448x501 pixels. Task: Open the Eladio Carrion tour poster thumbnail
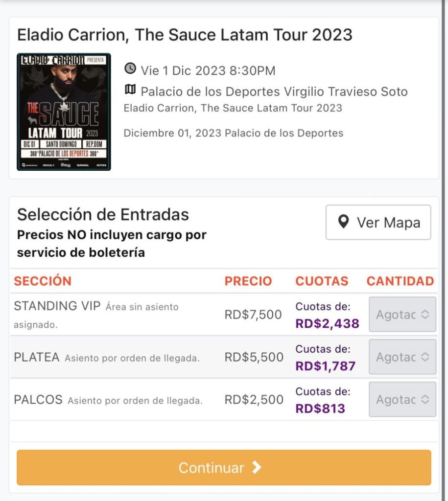tap(64, 112)
